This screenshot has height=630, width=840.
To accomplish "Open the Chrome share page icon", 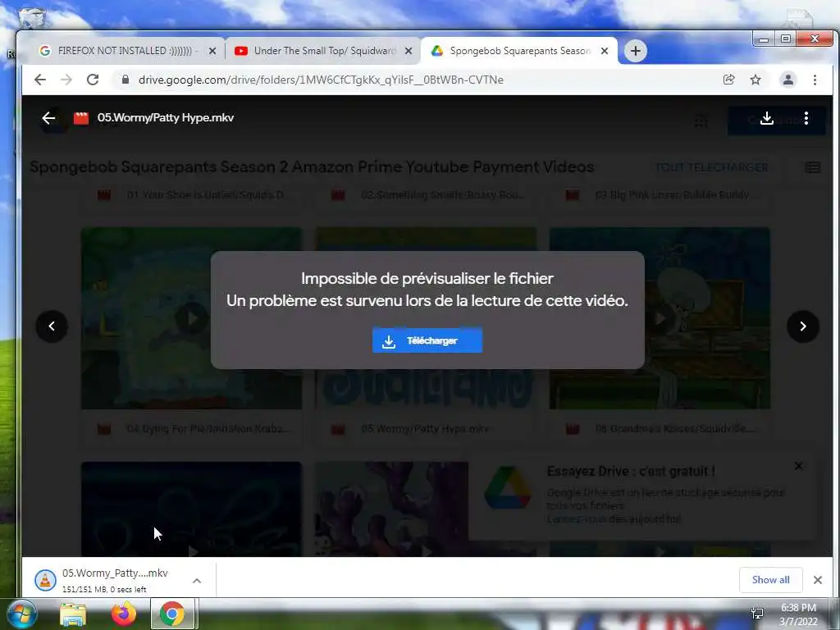I will click(728, 80).
